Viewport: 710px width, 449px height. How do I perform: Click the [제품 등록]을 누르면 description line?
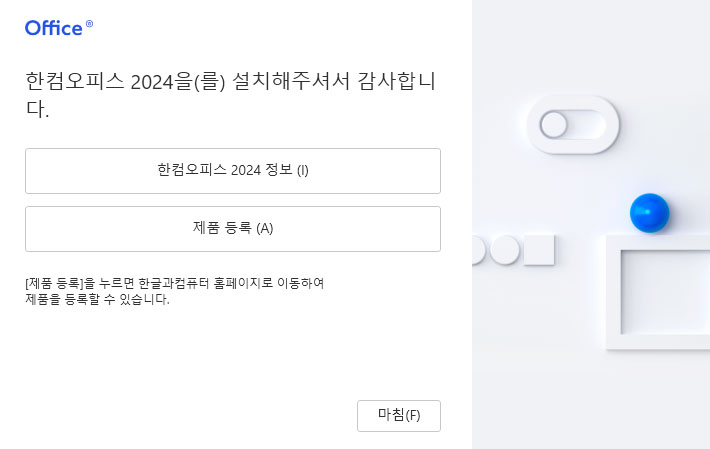click(x=174, y=283)
